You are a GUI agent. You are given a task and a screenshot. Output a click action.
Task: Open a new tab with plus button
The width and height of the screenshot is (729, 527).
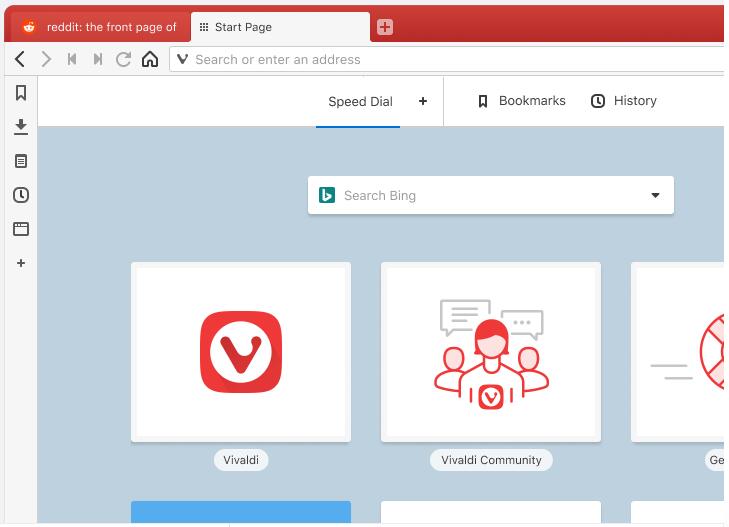point(384,27)
